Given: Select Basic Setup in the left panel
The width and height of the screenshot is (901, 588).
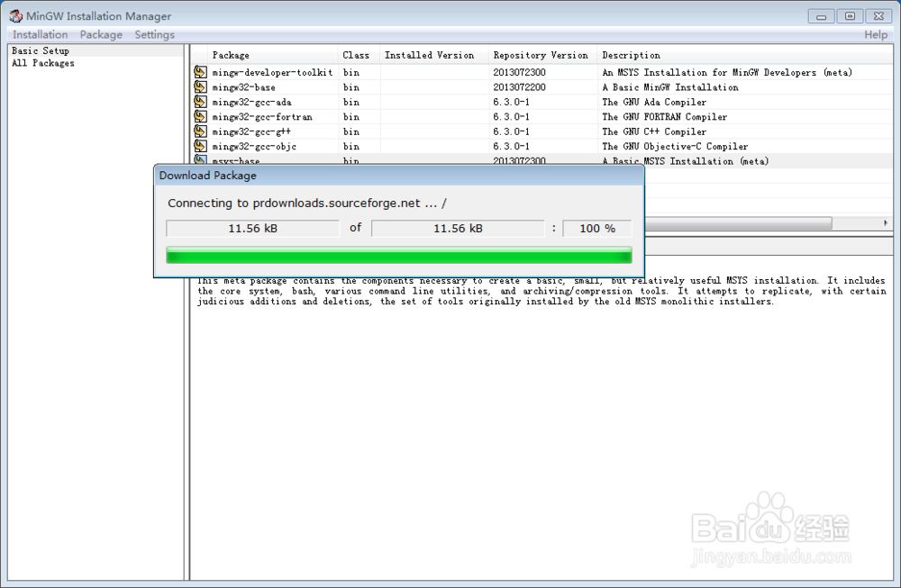Looking at the screenshot, I should pyautogui.click(x=41, y=50).
